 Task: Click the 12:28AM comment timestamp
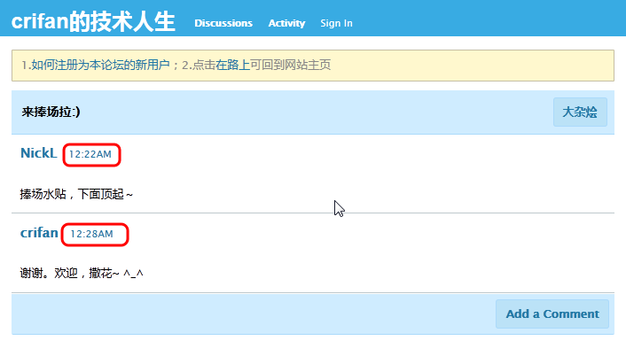pyautogui.click(x=92, y=234)
